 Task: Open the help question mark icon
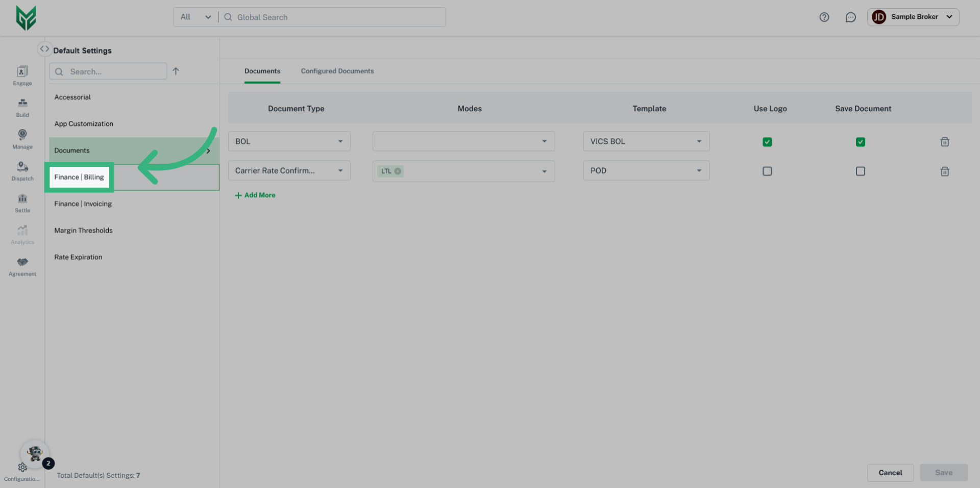click(824, 17)
